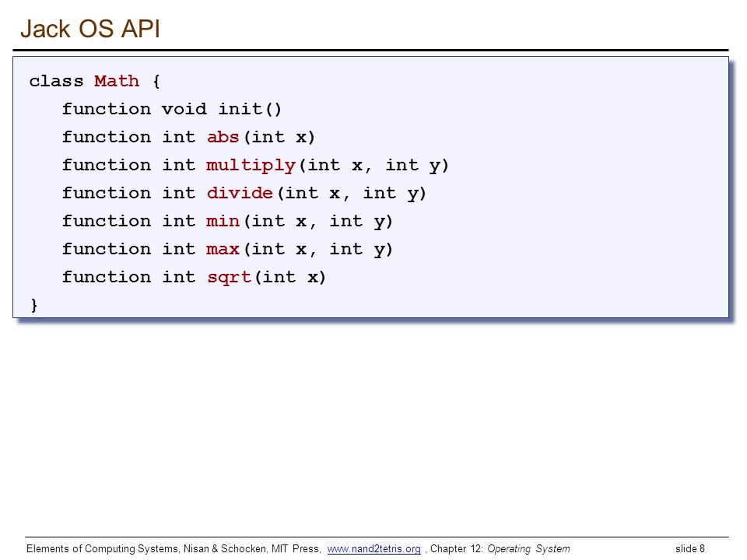This screenshot has width=747, height=560.
Task: Click the 'multiply' function name
Action: pyautogui.click(x=251, y=166)
